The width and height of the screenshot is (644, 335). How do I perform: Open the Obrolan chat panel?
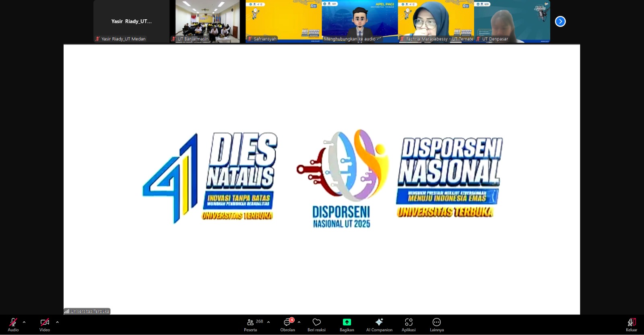(287, 325)
